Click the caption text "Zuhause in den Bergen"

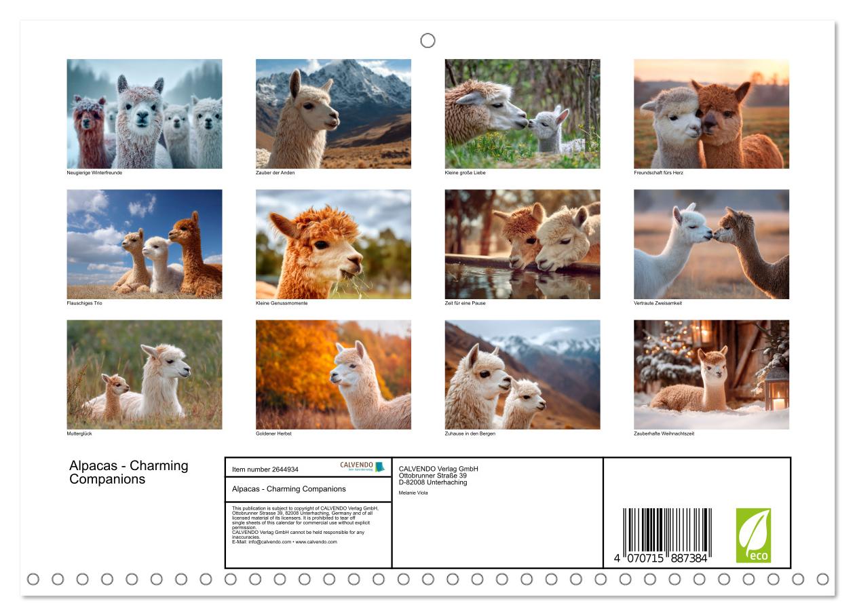pos(470,434)
